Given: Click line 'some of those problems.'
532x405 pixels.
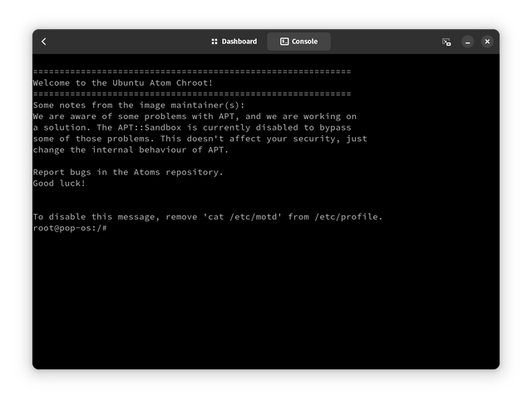Looking at the screenshot, I should click(199, 139).
